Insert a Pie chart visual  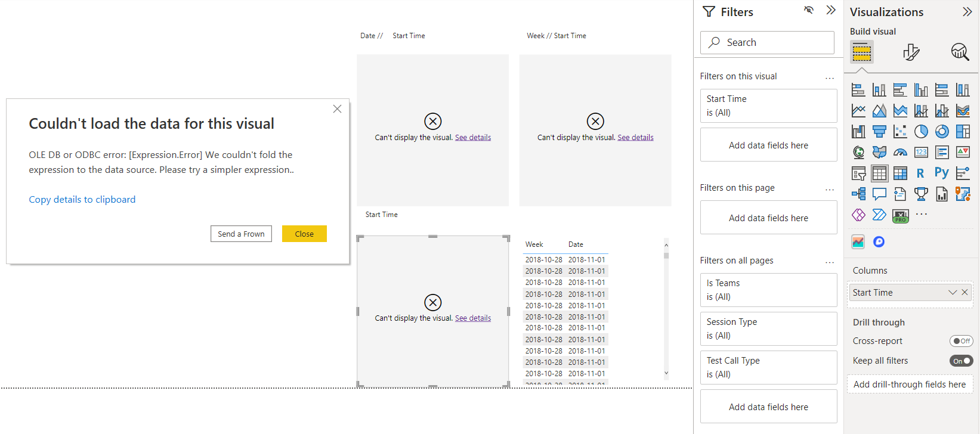click(921, 131)
